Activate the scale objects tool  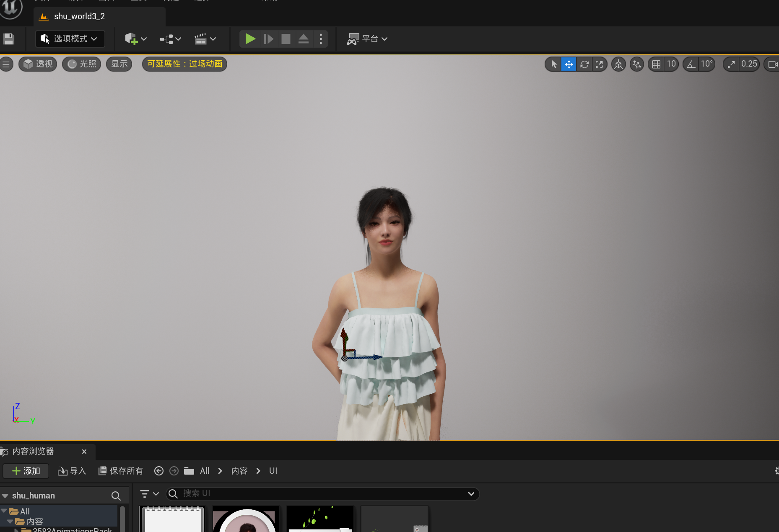click(600, 64)
